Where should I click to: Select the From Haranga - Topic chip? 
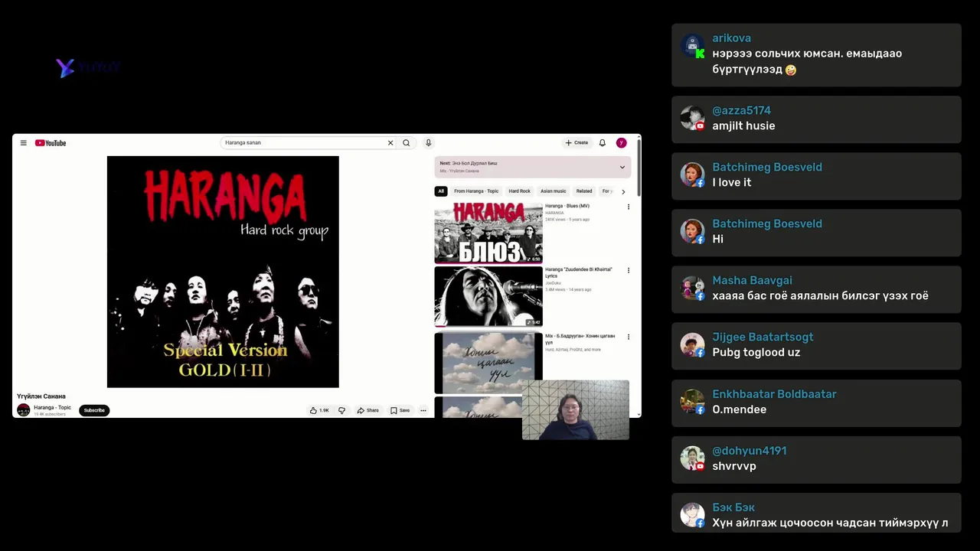point(476,191)
